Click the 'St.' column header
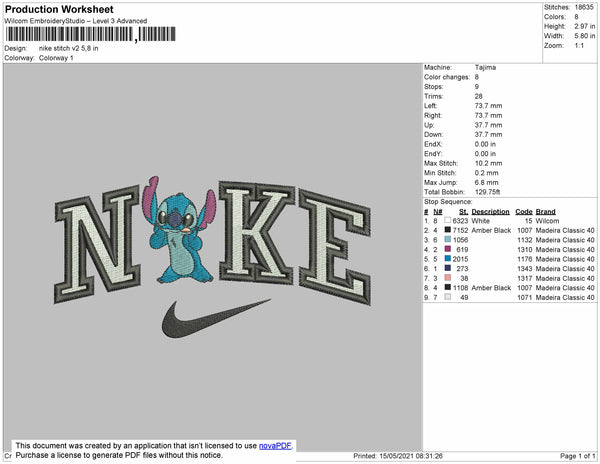 [464, 212]
